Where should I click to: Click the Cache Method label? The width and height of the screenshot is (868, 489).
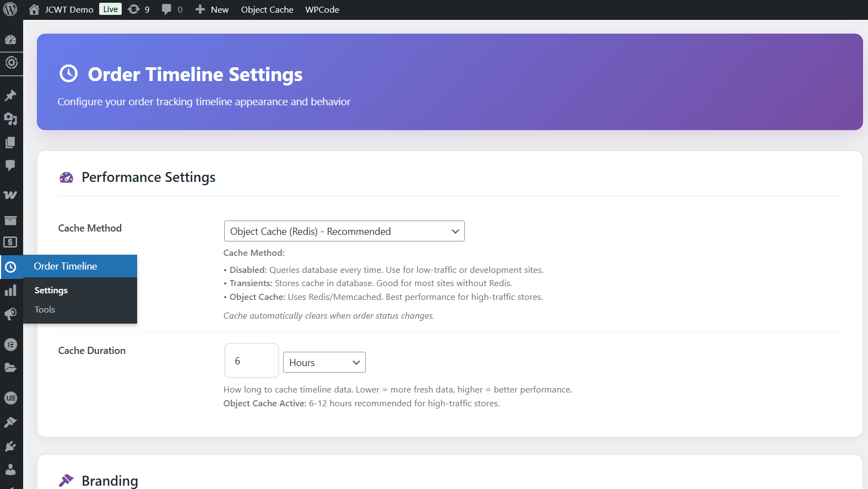90,228
